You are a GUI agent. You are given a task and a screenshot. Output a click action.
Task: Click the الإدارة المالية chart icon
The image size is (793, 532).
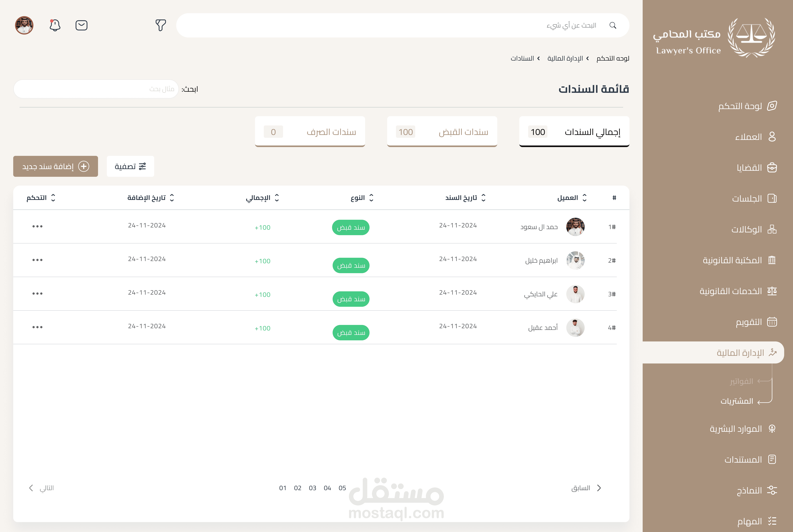coord(773,352)
